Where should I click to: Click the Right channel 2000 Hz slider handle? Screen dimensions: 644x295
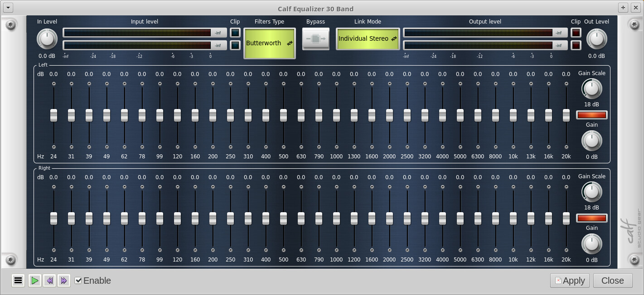click(x=389, y=219)
